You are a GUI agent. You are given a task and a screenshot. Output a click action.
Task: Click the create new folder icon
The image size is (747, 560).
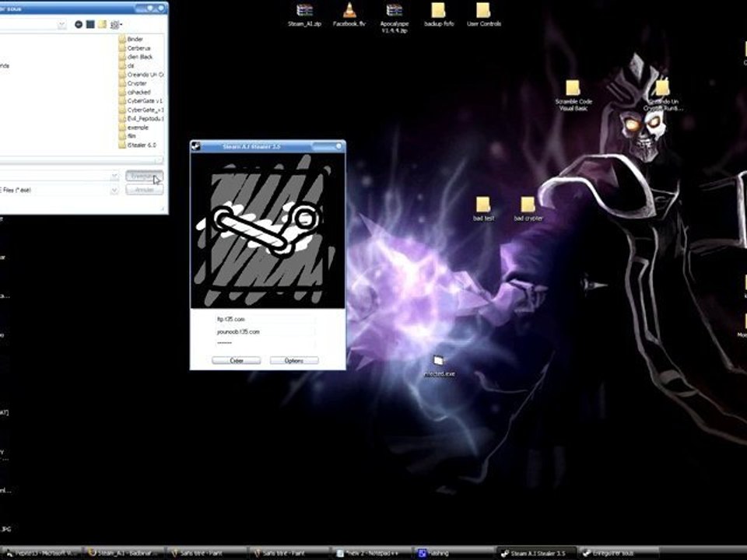click(102, 24)
